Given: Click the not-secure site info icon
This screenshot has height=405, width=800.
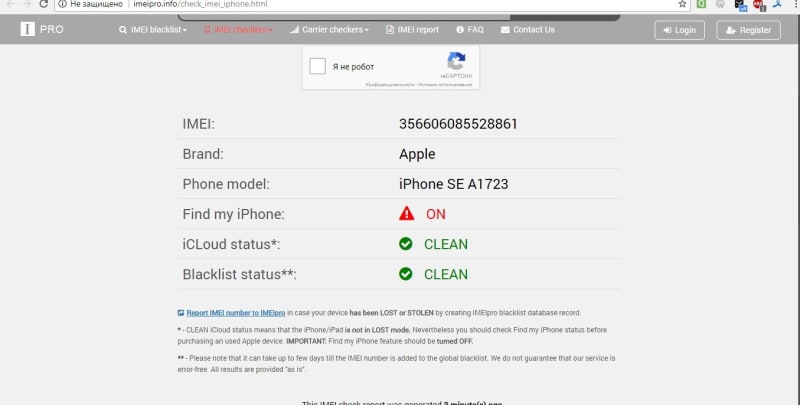Looking at the screenshot, I should pyautogui.click(x=62, y=4).
